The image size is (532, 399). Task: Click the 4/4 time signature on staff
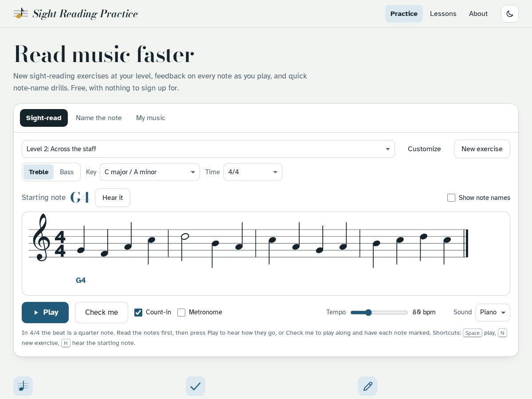point(60,243)
